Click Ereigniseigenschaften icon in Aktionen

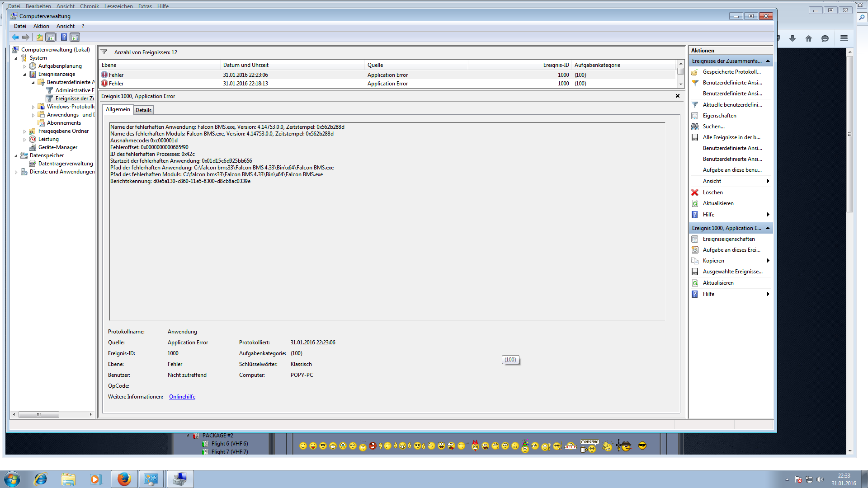click(x=695, y=239)
